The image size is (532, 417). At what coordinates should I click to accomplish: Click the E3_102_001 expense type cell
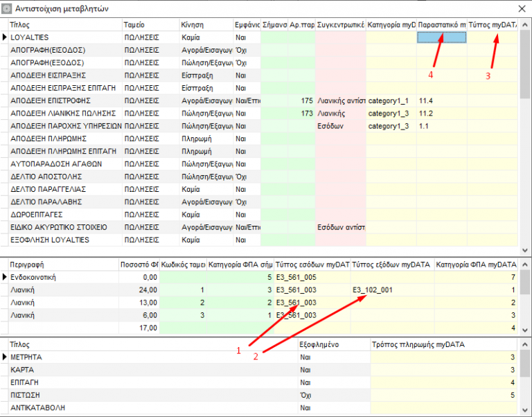[x=393, y=290]
